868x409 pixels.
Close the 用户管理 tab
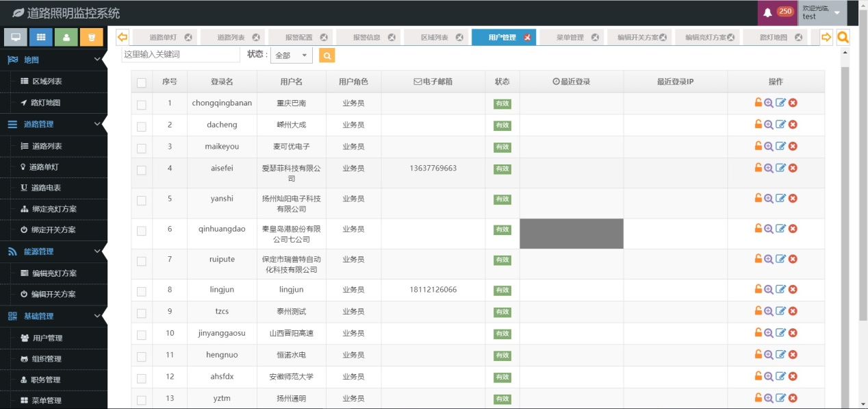527,38
